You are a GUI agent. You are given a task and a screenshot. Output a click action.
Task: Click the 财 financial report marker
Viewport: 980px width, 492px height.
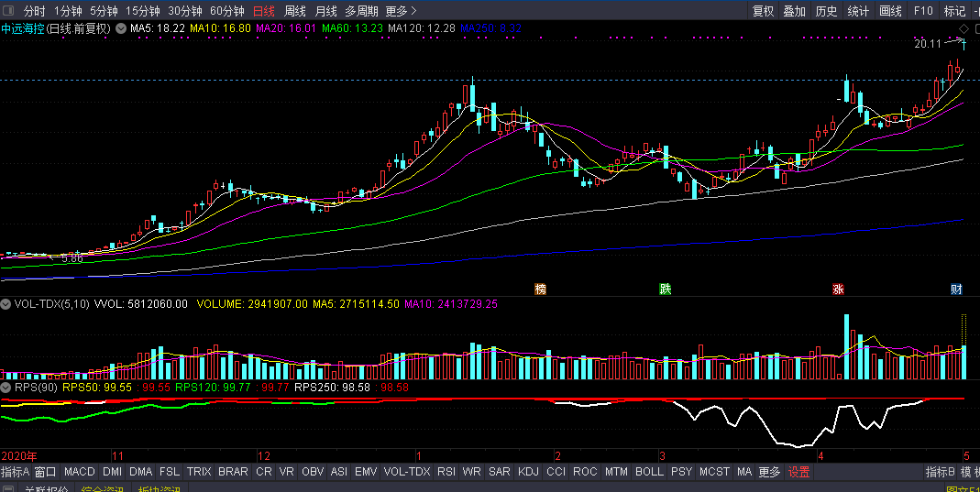click(956, 290)
